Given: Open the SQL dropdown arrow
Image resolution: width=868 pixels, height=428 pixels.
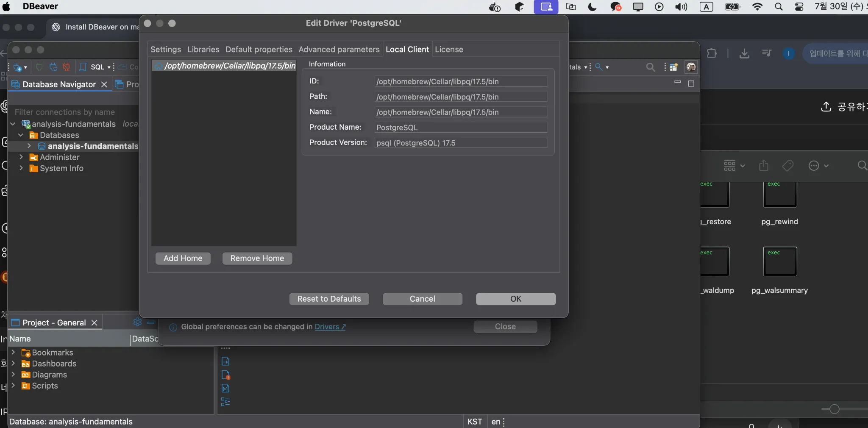Looking at the screenshot, I should click(x=109, y=67).
